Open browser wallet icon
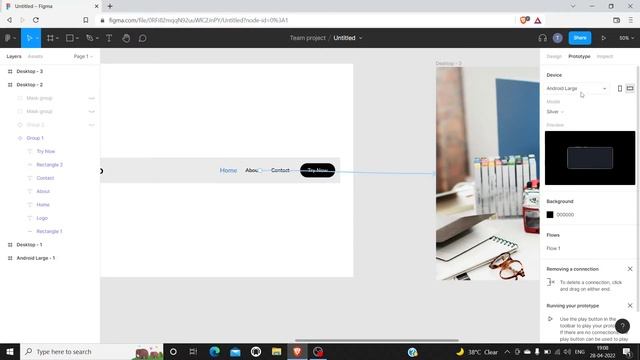The height and width of the screenshot is (360, 640). tap(616, 20)
